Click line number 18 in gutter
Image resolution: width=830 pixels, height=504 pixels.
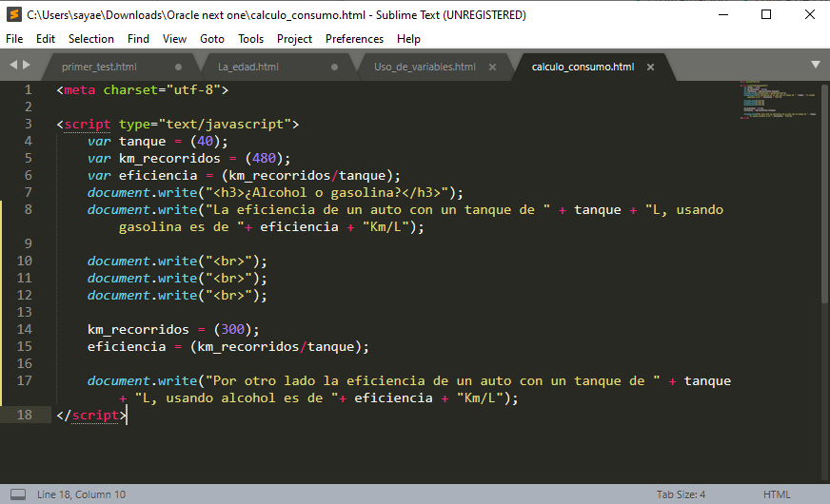25,415
